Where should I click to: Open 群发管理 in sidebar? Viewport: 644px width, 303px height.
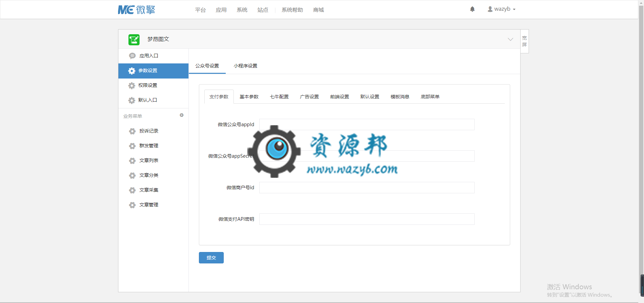point(153,146)
